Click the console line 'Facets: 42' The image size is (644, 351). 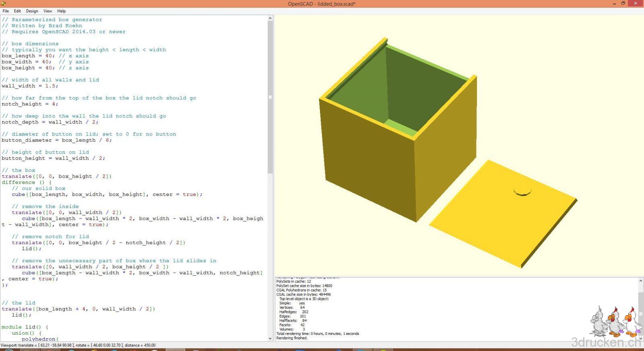tap(292, 325)
